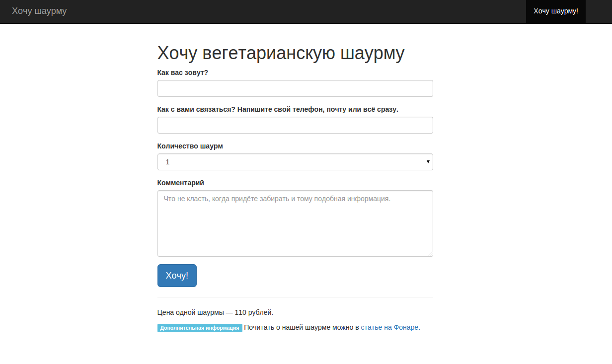
Task: Click the blue "Дополнительная информация" badge
Action: [199, 328]
